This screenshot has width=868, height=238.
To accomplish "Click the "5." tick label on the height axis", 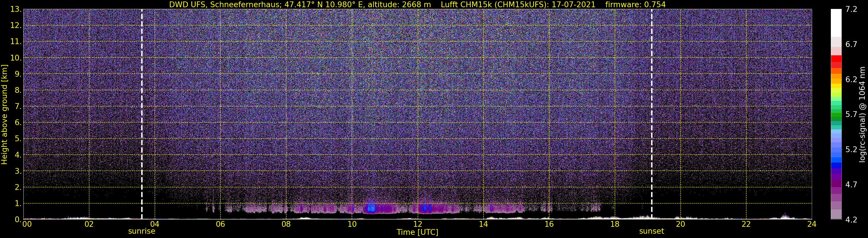I will coord(18,139).
